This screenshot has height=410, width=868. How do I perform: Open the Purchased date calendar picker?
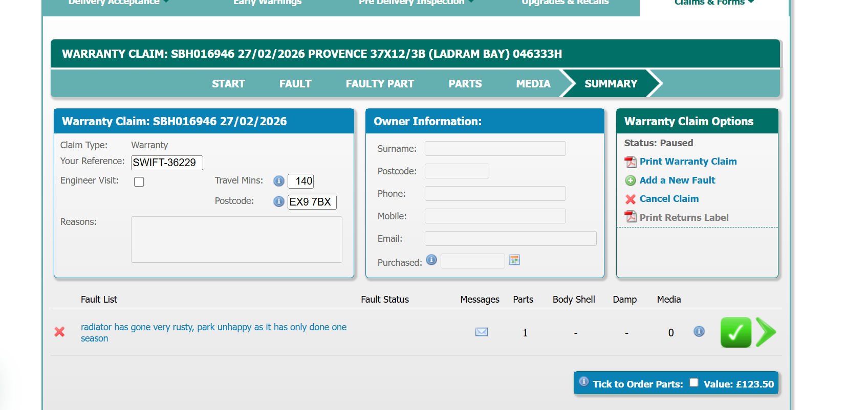[x=514, y=260]
